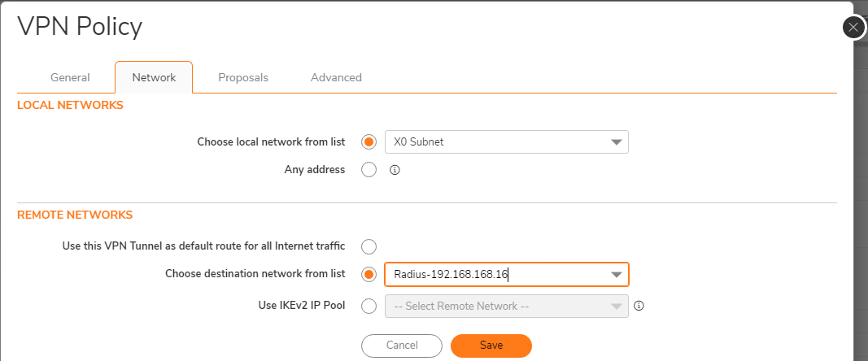
Task: Select VPN Tunnel as default route radio
Action: coord(369,246)
